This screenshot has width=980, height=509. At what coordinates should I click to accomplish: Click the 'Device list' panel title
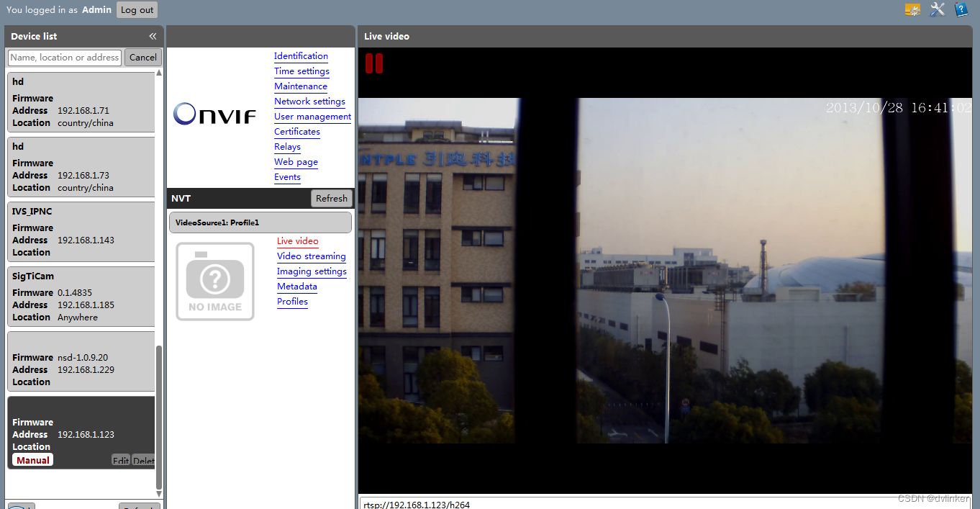pos(34,36)
